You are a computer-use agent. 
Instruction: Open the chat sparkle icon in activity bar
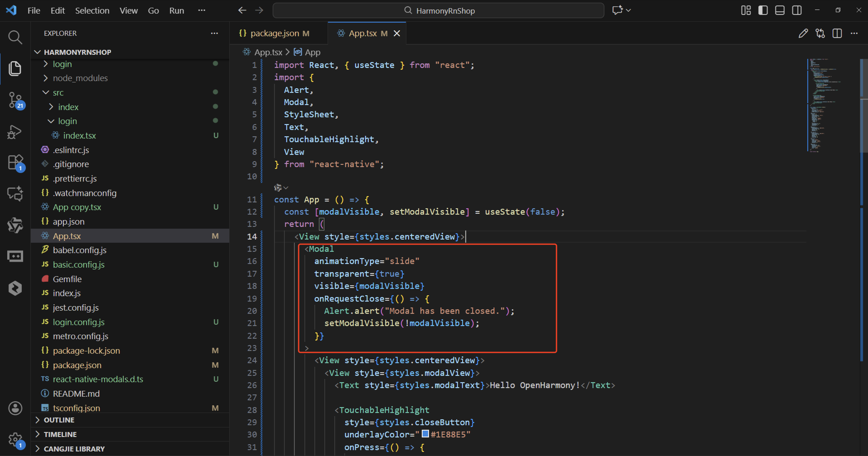[15, 194]
